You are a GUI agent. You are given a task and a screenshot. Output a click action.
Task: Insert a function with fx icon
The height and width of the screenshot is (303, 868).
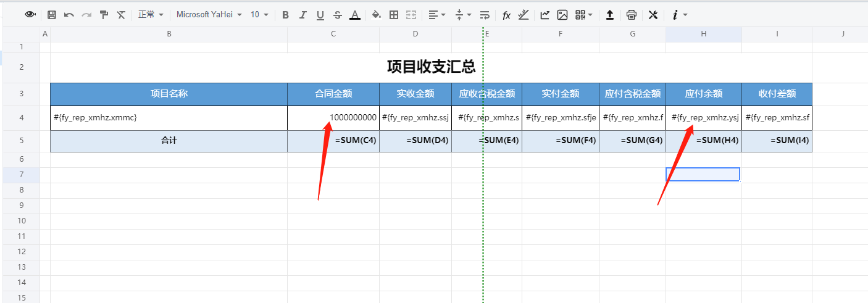pos(506,15)
